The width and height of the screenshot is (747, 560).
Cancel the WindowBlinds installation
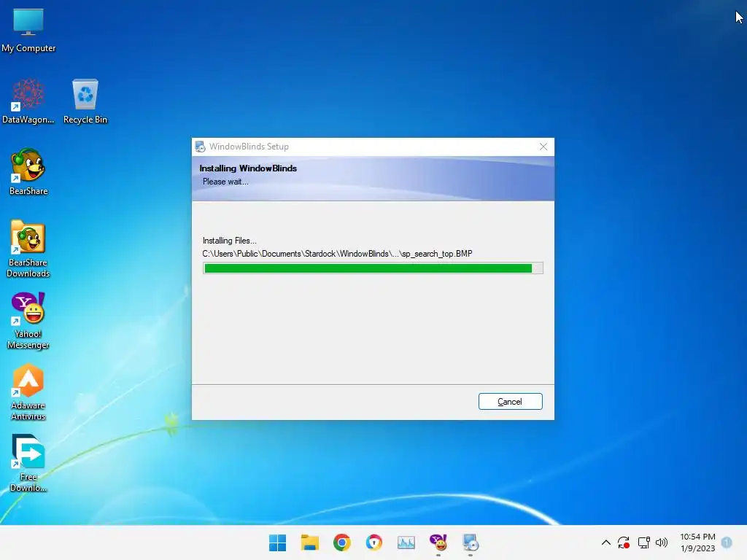(510, 402)
